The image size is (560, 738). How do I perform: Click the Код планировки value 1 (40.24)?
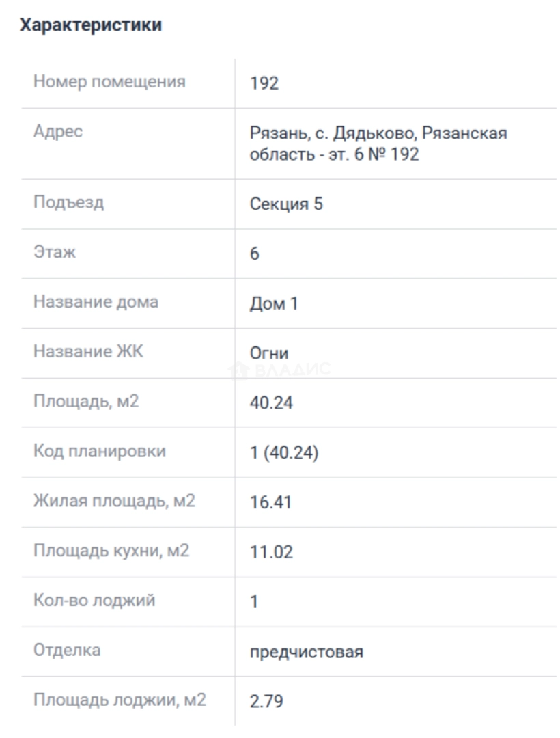284,453
